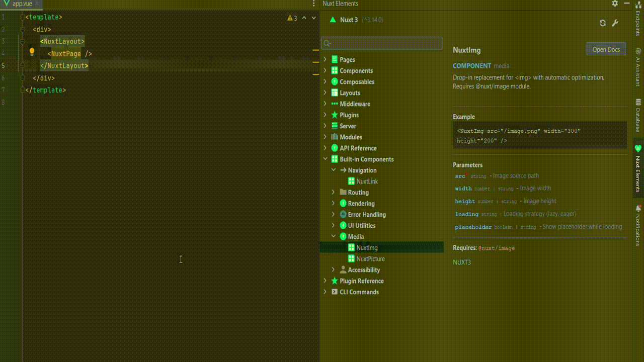Click the 'placeholder' parameter name
This screenshot has width=644, height=362.
(x=473, y=227)
